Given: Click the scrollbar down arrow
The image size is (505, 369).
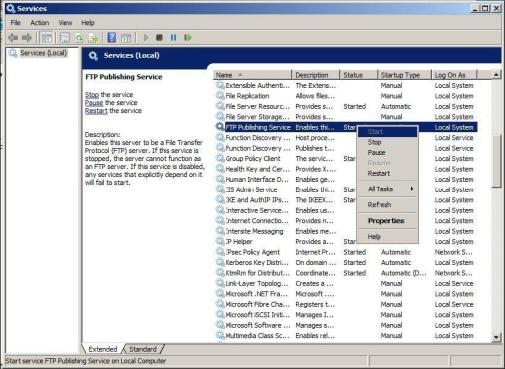Looking at the screenshot, I should tap(496, 337).
